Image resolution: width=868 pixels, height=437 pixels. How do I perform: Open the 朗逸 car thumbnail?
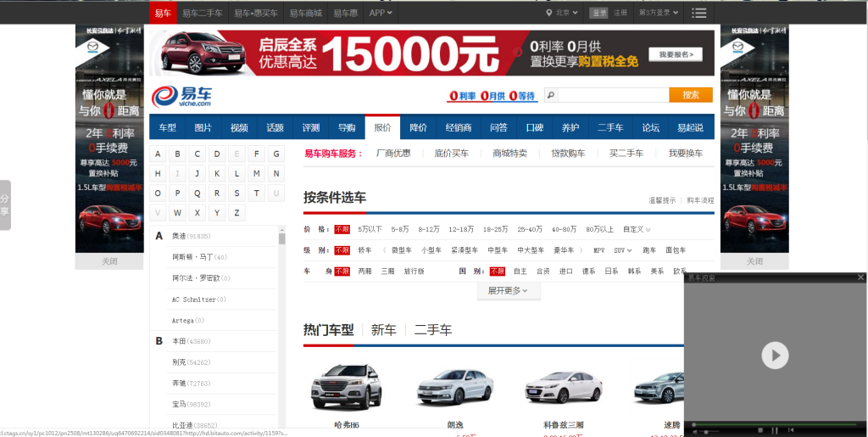tap(455, 386)
